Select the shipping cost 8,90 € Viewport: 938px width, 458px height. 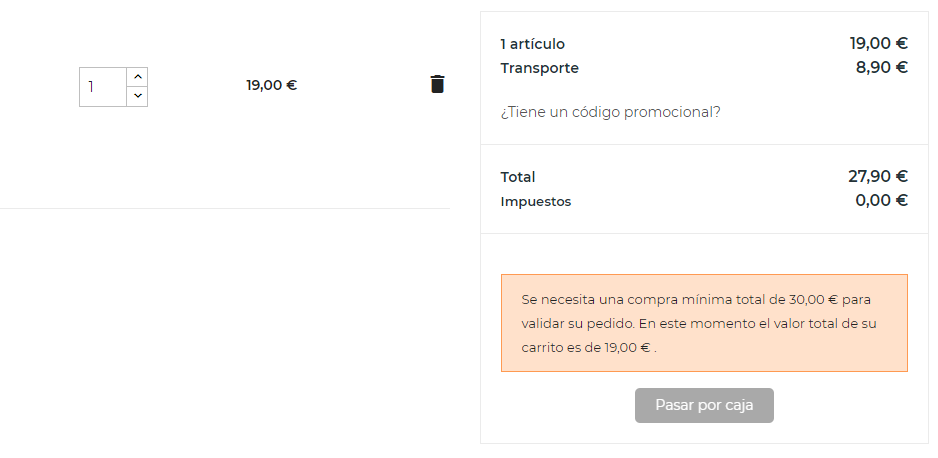click(x=881, y=67)
